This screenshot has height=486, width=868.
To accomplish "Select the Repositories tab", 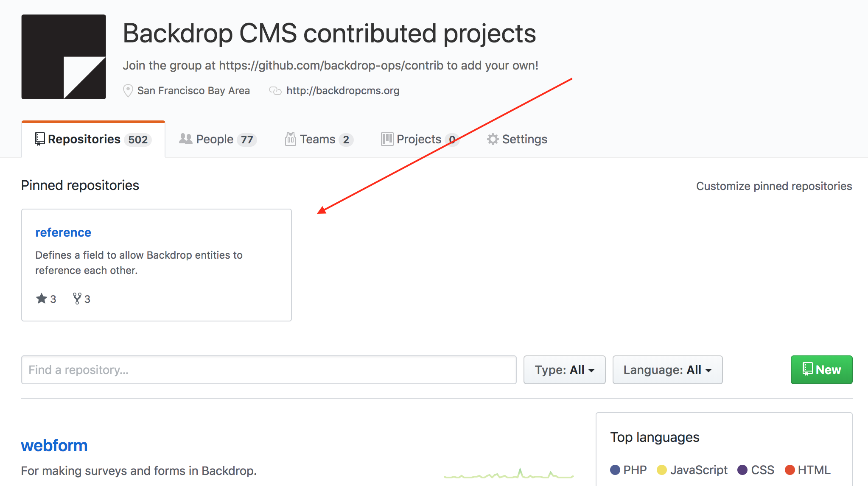I will click(x=84, y=139).
